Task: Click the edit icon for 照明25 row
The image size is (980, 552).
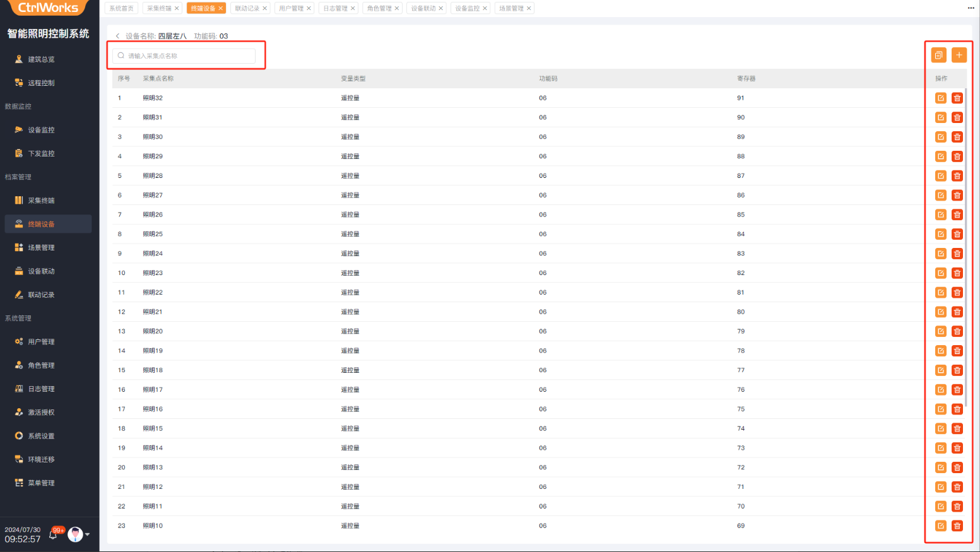Action: 940,234
